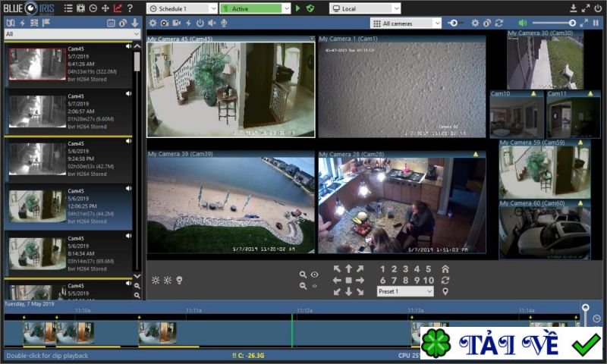Expand video with arrows icon next to pause
This screenshot has height=364, width=607.
[x=584, y=24]
